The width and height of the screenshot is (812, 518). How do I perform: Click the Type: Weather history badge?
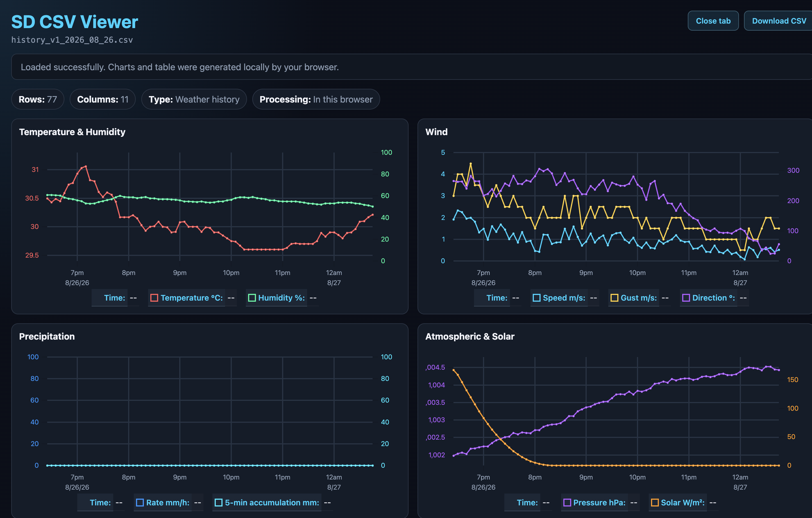pyautogui.click(x=194, y=99)
